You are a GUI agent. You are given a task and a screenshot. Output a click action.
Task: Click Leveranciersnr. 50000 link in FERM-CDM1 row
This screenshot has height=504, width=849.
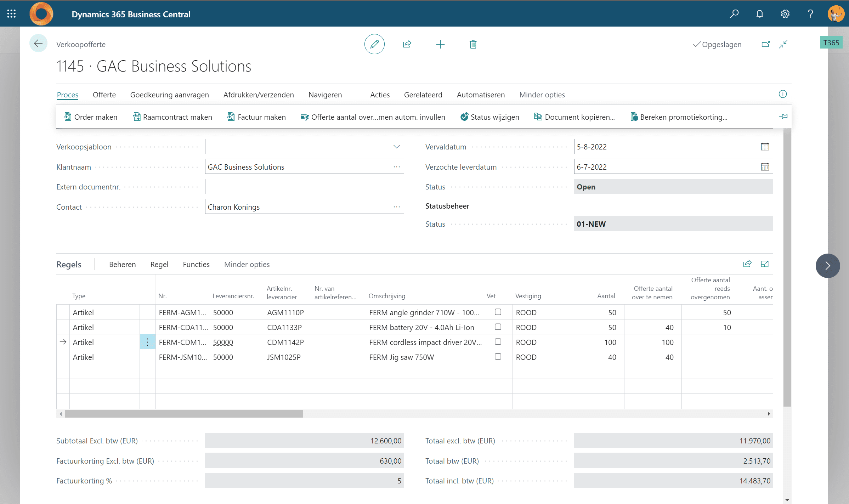223,342
